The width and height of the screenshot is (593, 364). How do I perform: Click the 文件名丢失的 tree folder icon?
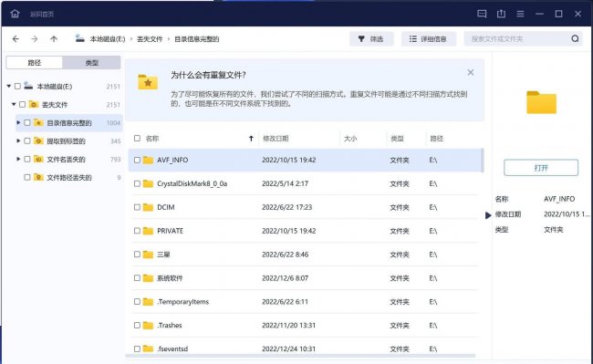38,159
